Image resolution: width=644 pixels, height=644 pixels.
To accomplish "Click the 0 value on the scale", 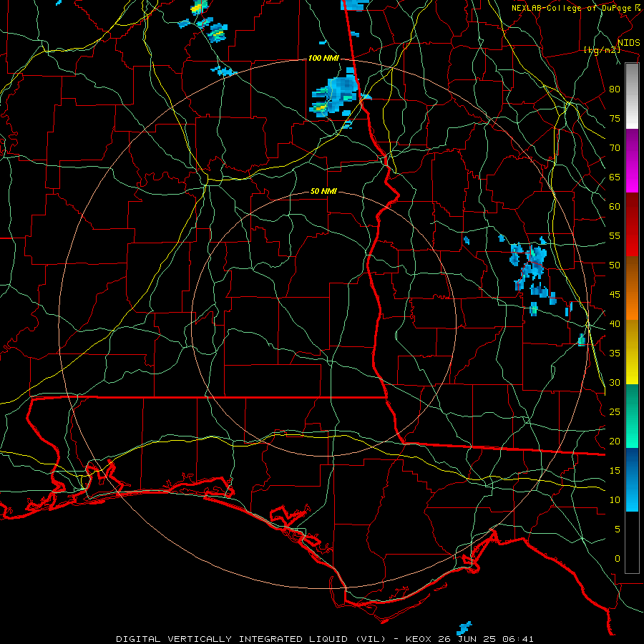I will (x=618, y=559).
